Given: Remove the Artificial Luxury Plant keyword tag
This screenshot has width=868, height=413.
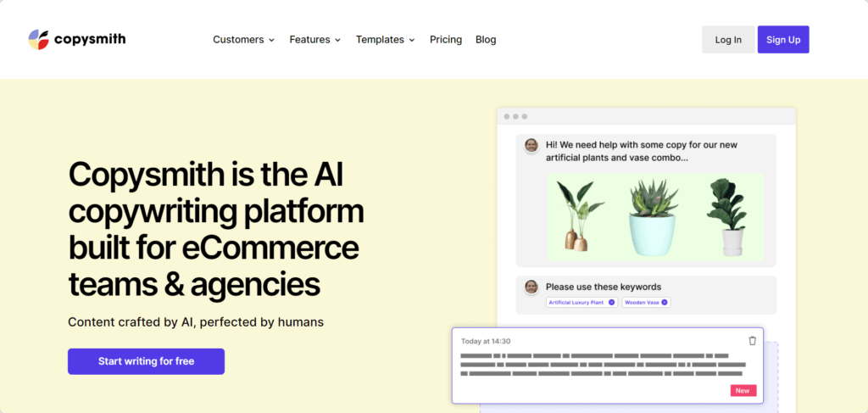Looking at the screenshot, I should point(611,302).
